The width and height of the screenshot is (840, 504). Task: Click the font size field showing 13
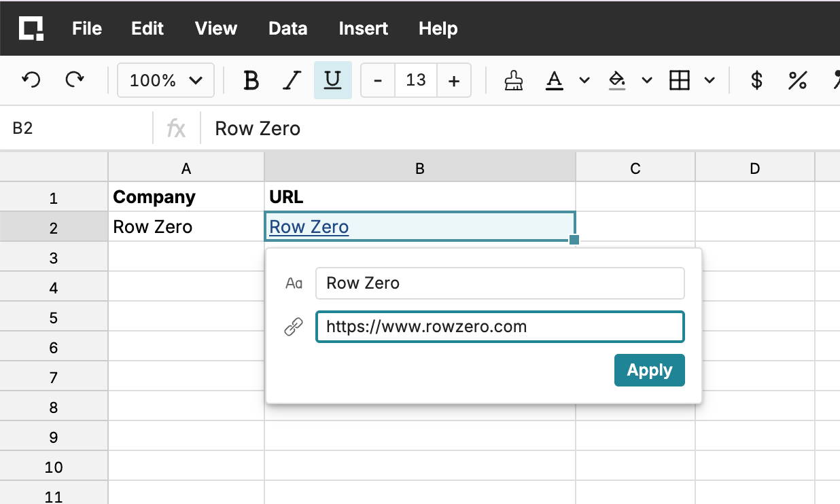(x=416, y=81)
